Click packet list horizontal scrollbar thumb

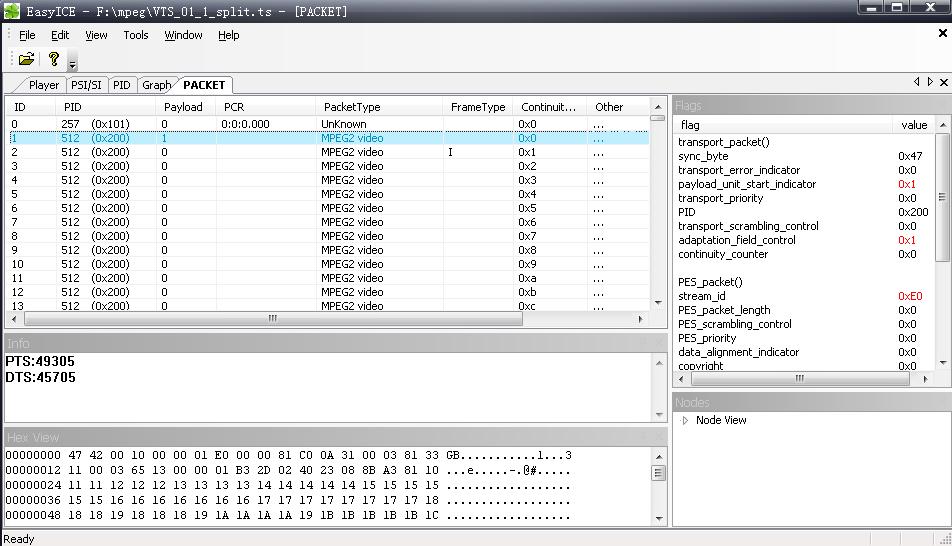[273, 318]
